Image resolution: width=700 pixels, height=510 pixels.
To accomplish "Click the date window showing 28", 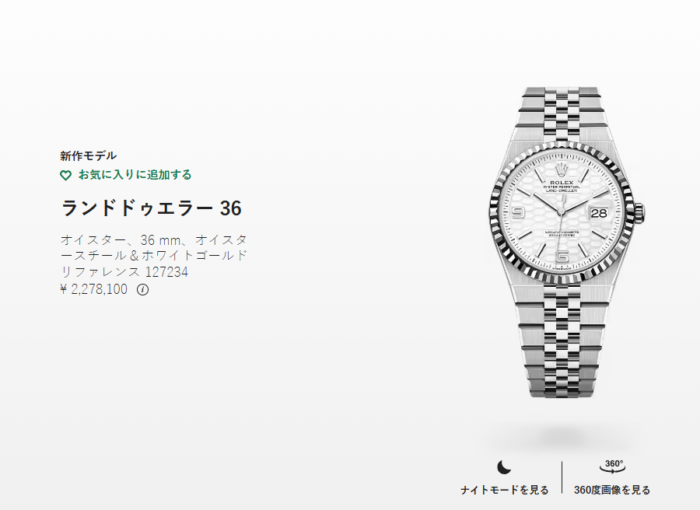I will [x=599, y=213].
